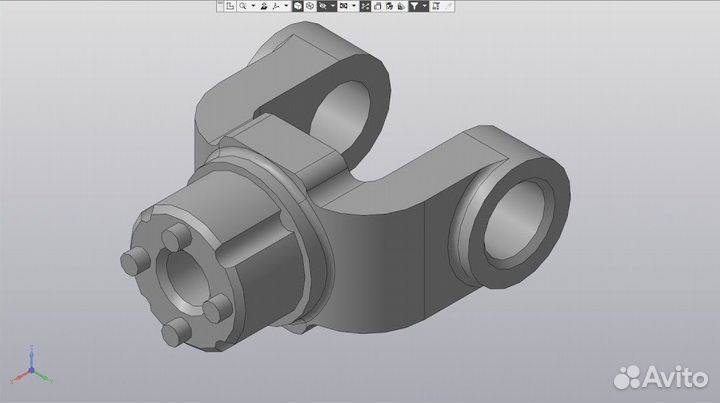Switch to wireframe cube display mode

[309, 6]
